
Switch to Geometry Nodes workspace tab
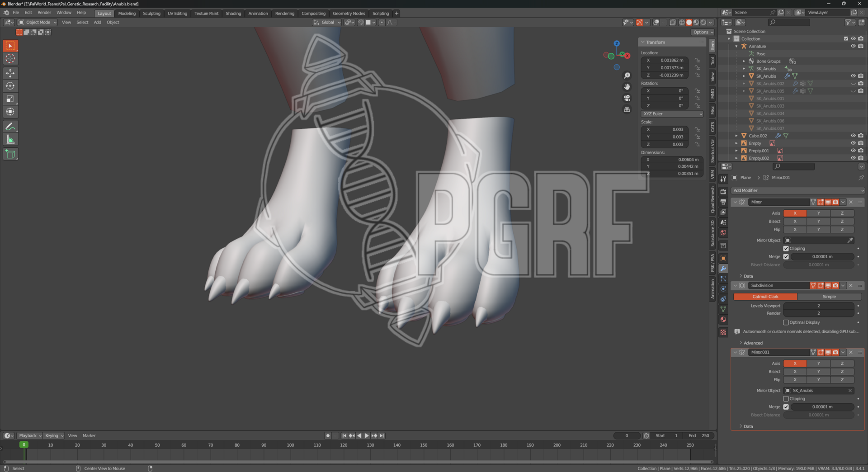pyautogui.click(x=349, y=14)
